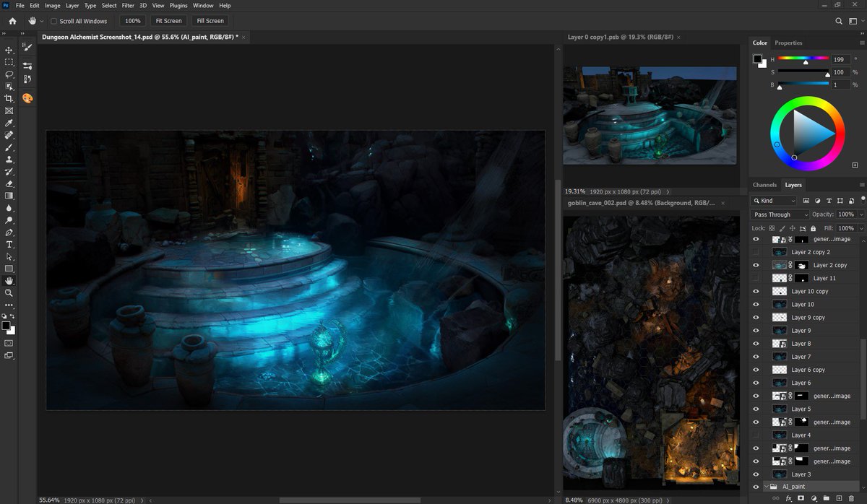The width and height of the screenshot is (867, 504).
Task: Hide Layer 6 visibility eye
Action: 756,383
